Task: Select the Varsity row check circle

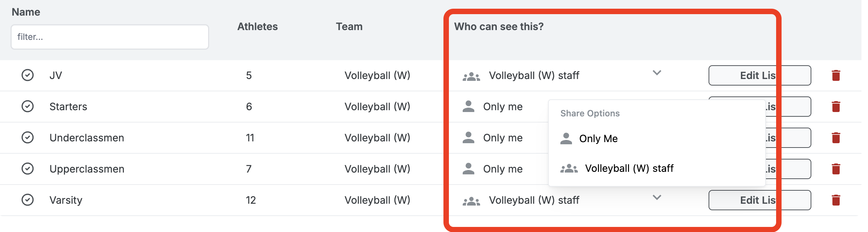Action: point(28,200)
